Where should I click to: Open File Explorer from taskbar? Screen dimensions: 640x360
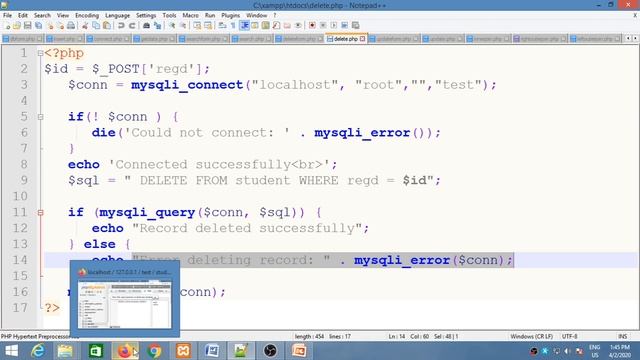65,351
